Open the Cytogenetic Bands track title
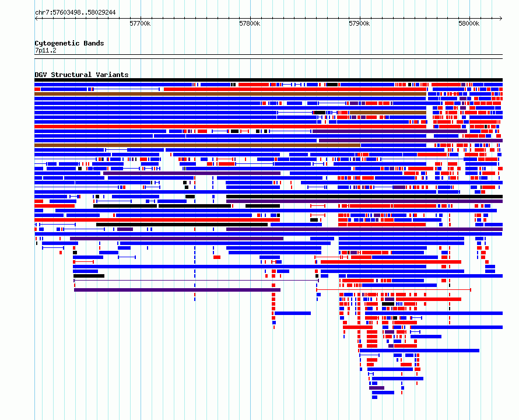This screenshot has width=519, height=420. [x=69, y=43]
